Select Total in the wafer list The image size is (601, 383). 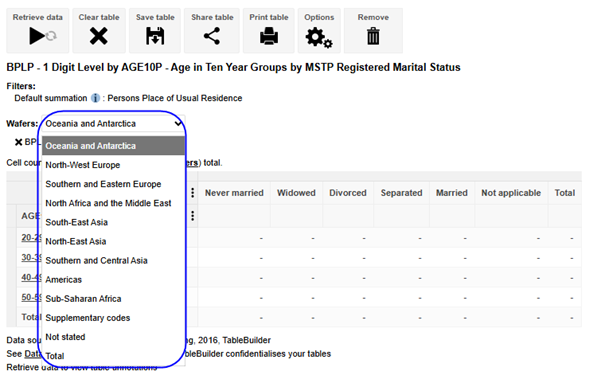click(x=113, y=356)
